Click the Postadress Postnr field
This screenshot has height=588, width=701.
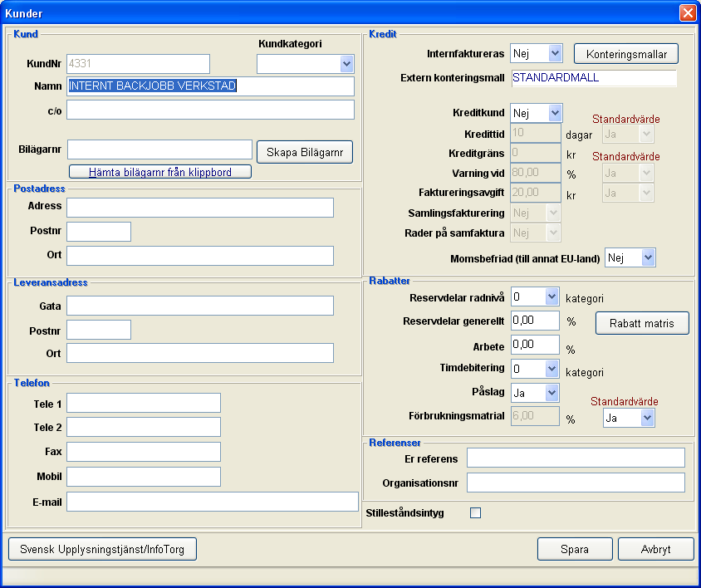[x=99, y=232]
